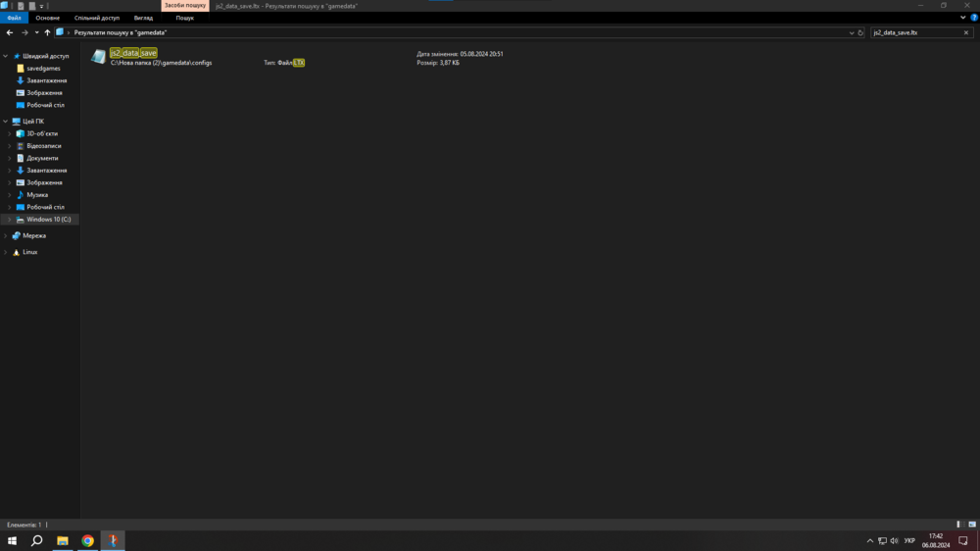Switch to details view layout
The height and width of the screenshot is (551, 980).
[x=959, y=525]
